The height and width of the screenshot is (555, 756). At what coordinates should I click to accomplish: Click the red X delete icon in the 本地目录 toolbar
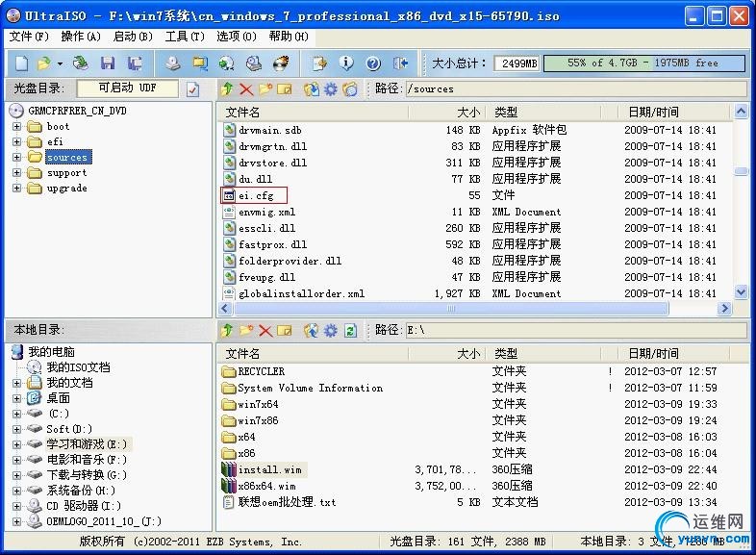(x=265, y=331)
